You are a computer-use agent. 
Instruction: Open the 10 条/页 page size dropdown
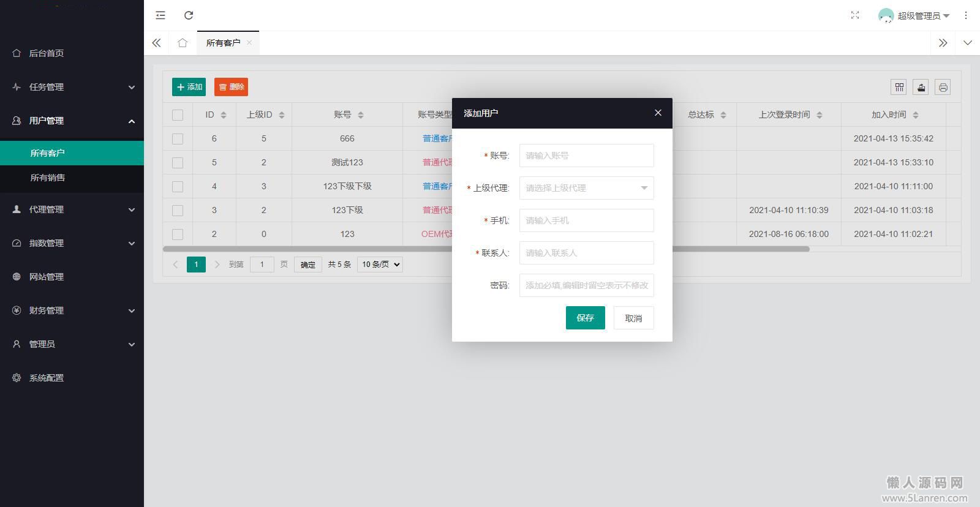pos(380,265)
